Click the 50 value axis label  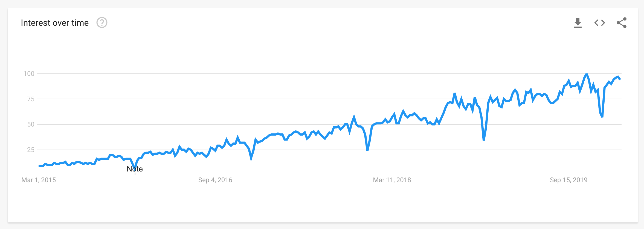click(x=31, y=124)
